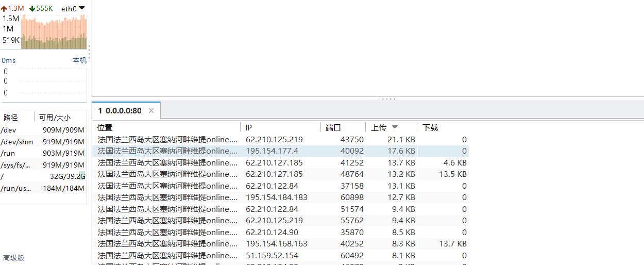Click the red upload speed arrow icon
This screenshot has width=644, height=265.
[4, 8]
